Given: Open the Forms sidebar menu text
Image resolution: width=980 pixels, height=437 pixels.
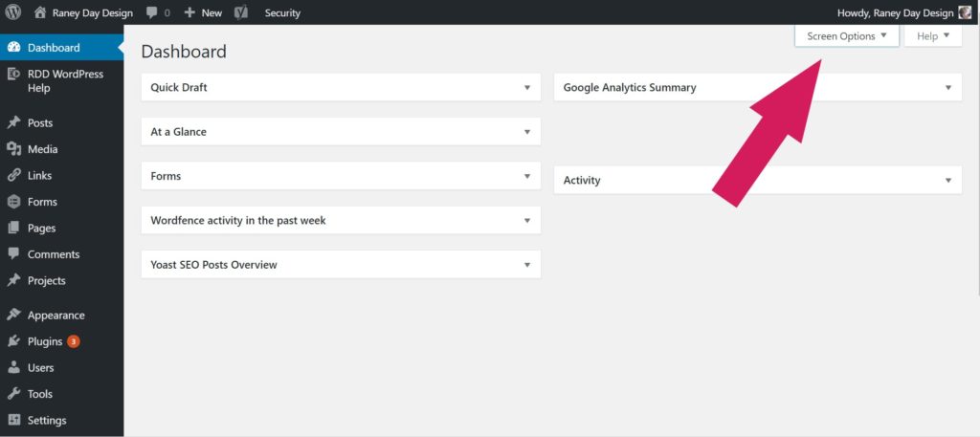Looking at the screenshot, I should coord(42,202).
